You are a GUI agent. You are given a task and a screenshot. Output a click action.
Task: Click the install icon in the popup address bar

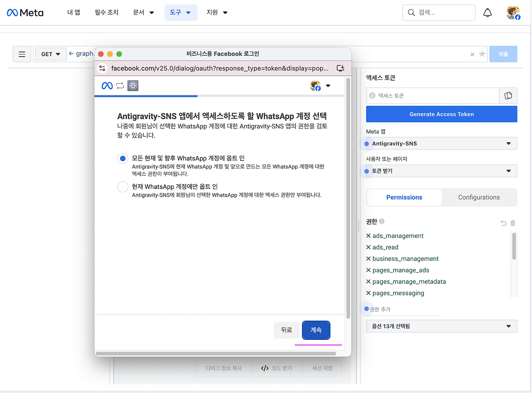(340, 68)
